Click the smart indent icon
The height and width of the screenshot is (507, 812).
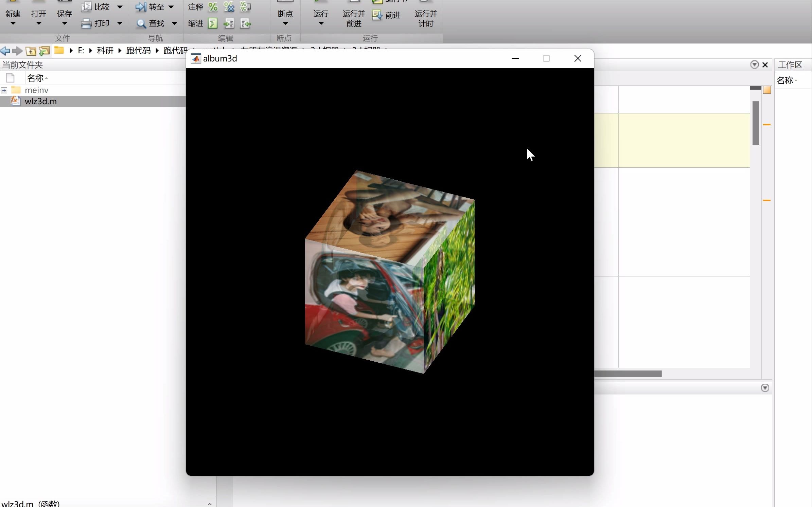pyautogui.click(x=213, y=23)
